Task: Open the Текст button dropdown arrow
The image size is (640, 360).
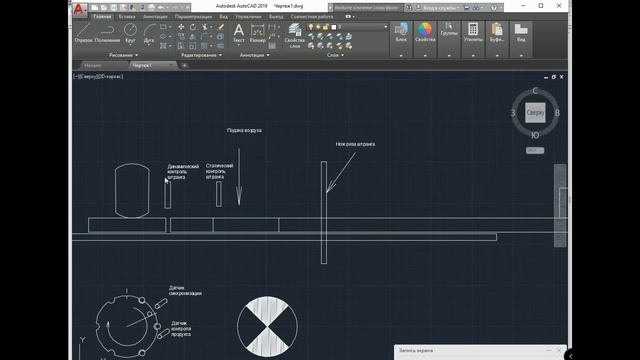Action: click(239, 46)
